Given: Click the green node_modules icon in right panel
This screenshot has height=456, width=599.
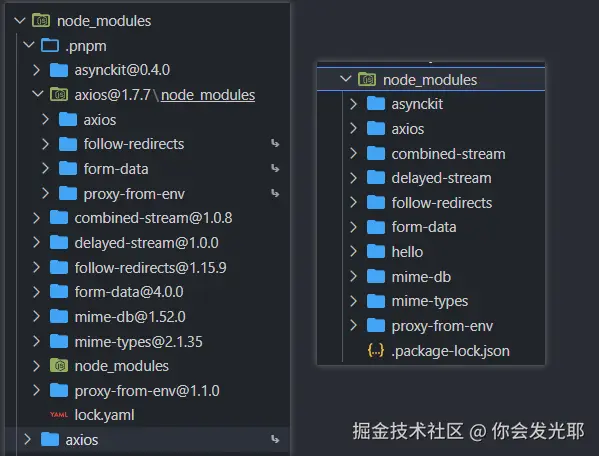Looking at the screenshot, I should 367,79.
